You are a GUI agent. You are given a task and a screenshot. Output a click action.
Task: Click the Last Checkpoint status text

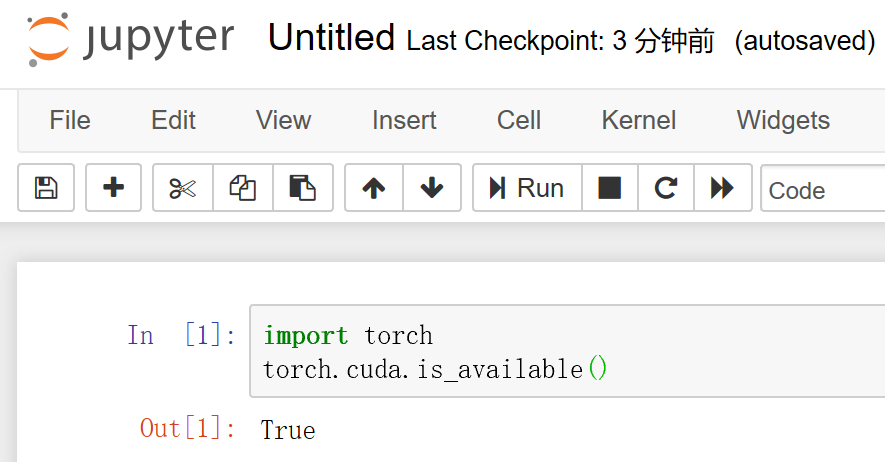(560, 41)
